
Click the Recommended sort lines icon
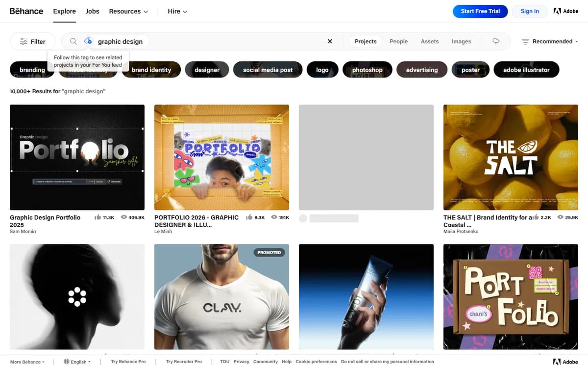pos(525,41)
